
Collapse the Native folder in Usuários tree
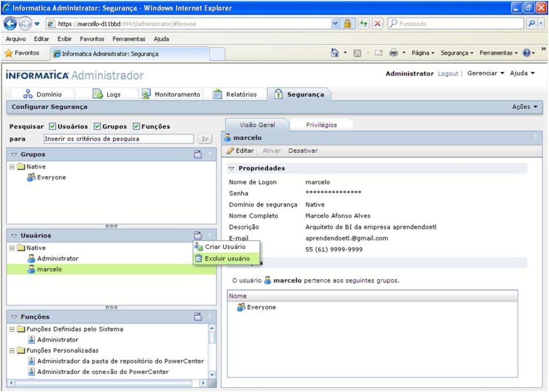coord(12,248)
